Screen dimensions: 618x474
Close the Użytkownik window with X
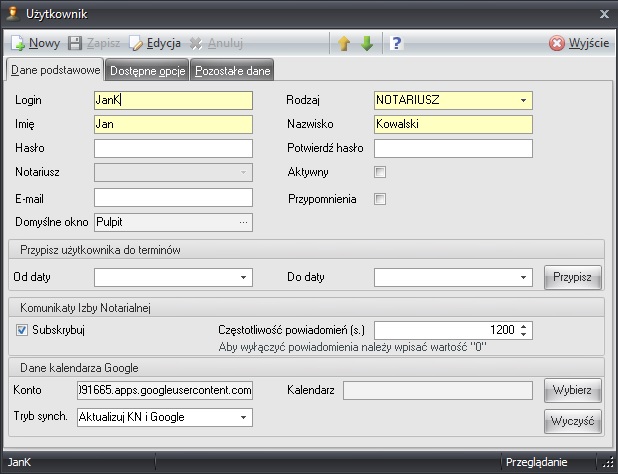[x=603, y=14]
